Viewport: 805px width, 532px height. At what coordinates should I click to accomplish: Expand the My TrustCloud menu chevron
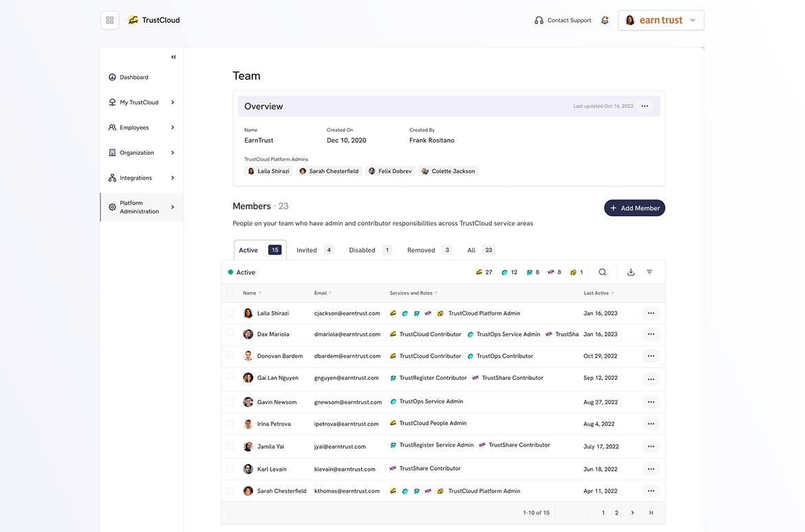click(x=173, y=102)
